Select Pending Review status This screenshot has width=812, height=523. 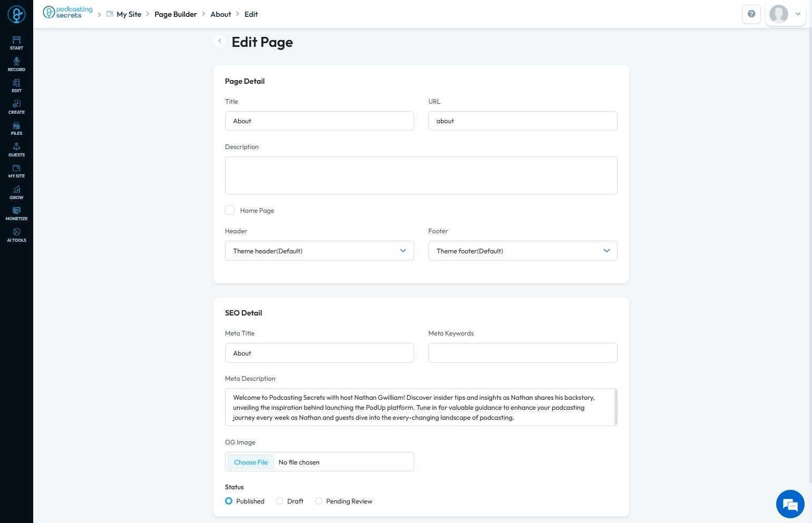[x=319, y=501]
